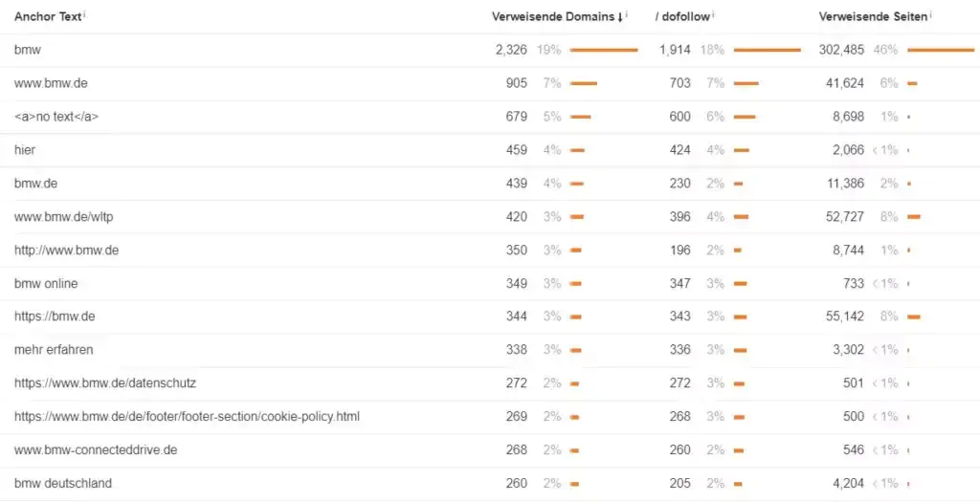Click the 'bmw deutschland' anchor text

click(x=63, y=483)
